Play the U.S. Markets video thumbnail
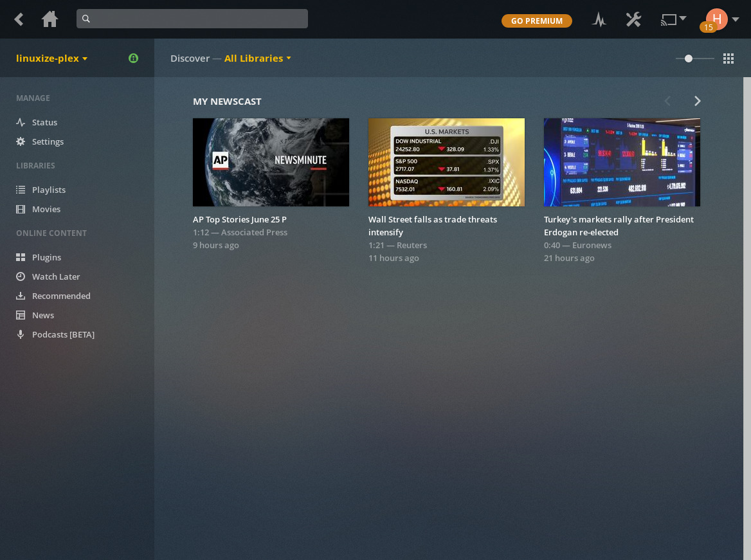 446,163
